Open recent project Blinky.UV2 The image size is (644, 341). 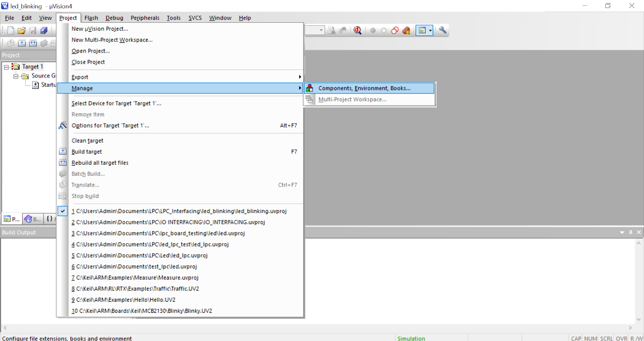pos(180,311)
